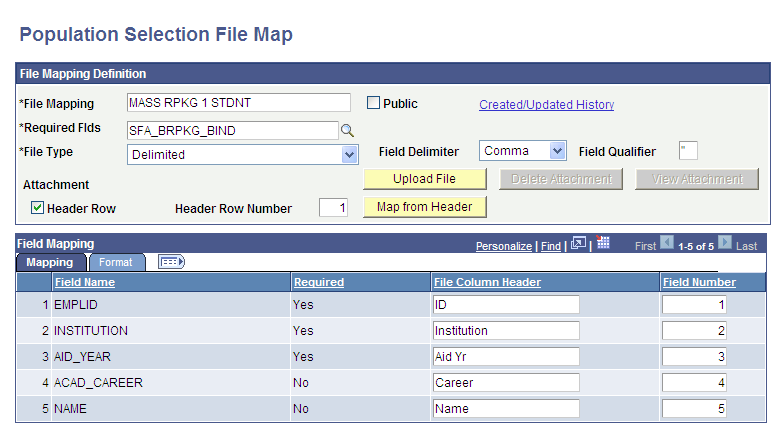Image resolution: width=772 pixels, height=439 pixels.
Task: Click the Upload File button
Action: pyautogui.click(x=424, y=179)
